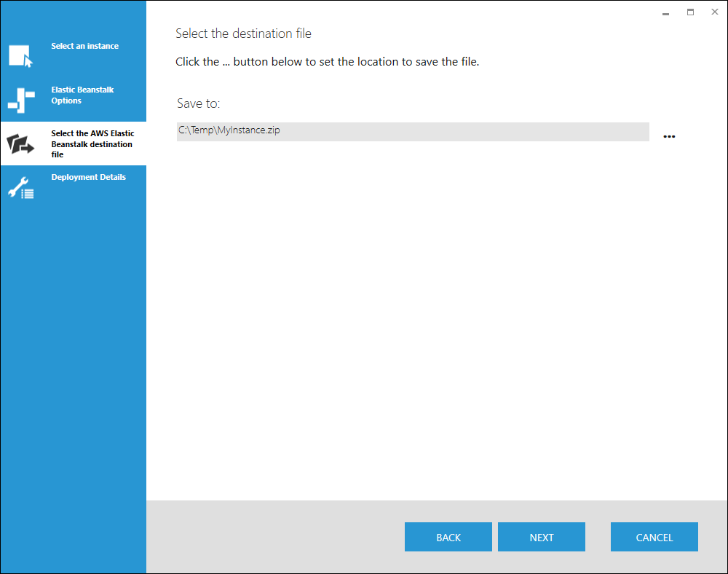Click the Deployment Details wrench icon

point(20,188)
